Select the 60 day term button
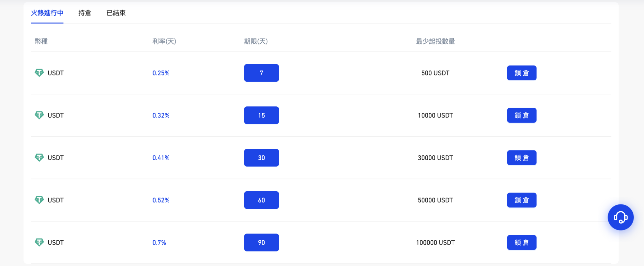 (261, 200)
